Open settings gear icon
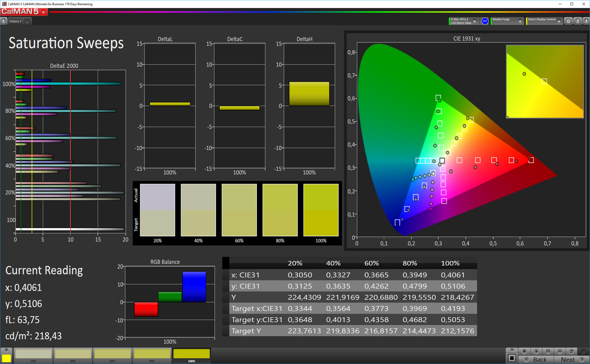The width and height of the screenshot is (590, 364). pyautogui.click(x=568, y=21)
